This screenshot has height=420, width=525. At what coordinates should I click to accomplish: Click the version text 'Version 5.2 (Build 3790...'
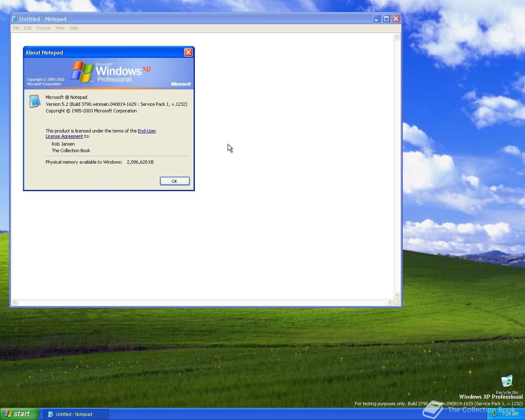116,104
